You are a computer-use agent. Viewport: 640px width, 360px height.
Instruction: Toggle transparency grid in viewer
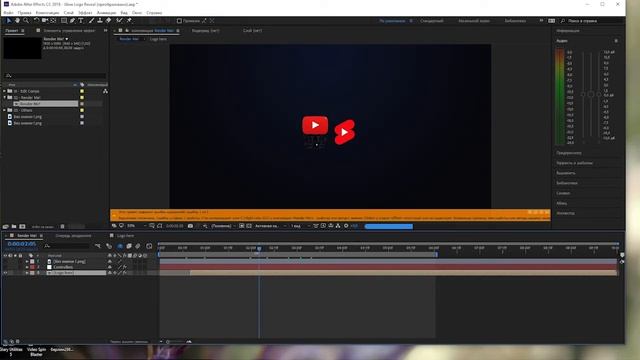click(249, 226)
